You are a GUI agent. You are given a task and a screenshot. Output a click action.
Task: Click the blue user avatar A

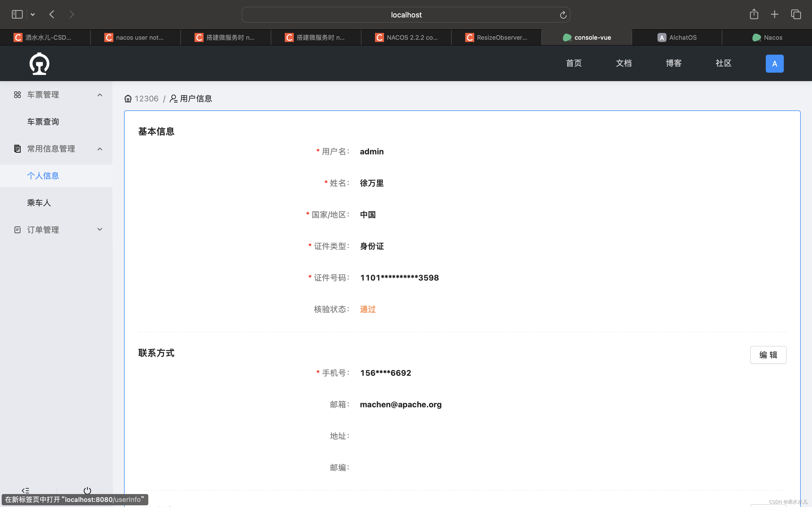[x=774, y=63]
